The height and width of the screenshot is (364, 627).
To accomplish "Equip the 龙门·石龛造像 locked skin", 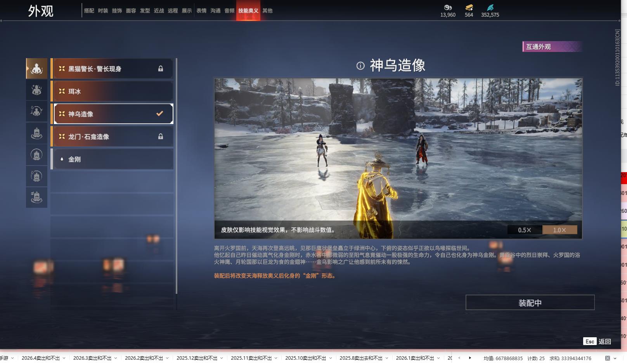I will coord(112,136).
